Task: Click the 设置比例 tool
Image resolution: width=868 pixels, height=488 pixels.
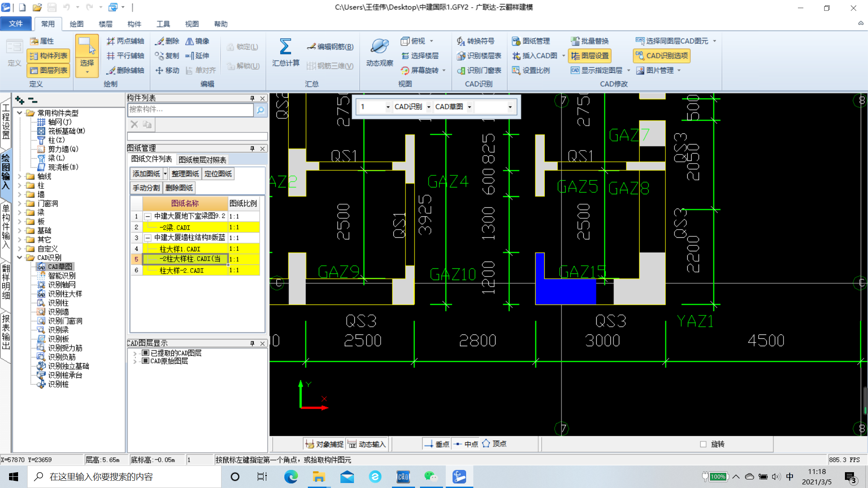Action: point(531,70)
